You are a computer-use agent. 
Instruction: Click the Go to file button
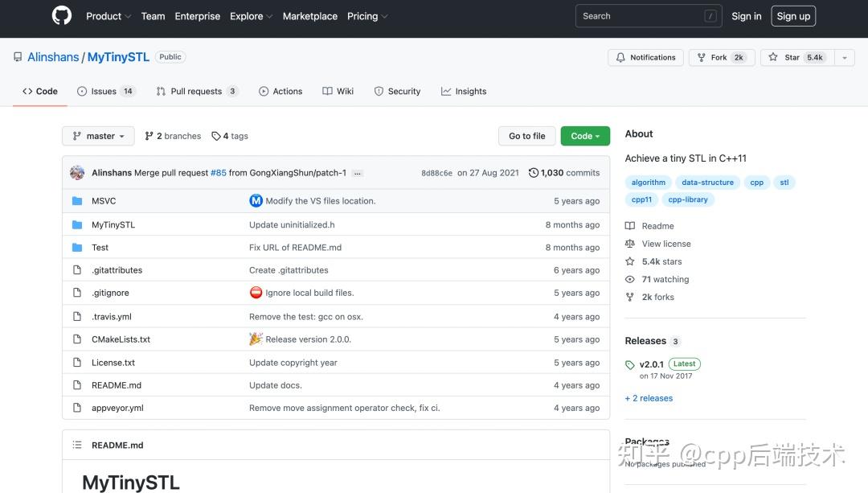[x=527, y=136]
